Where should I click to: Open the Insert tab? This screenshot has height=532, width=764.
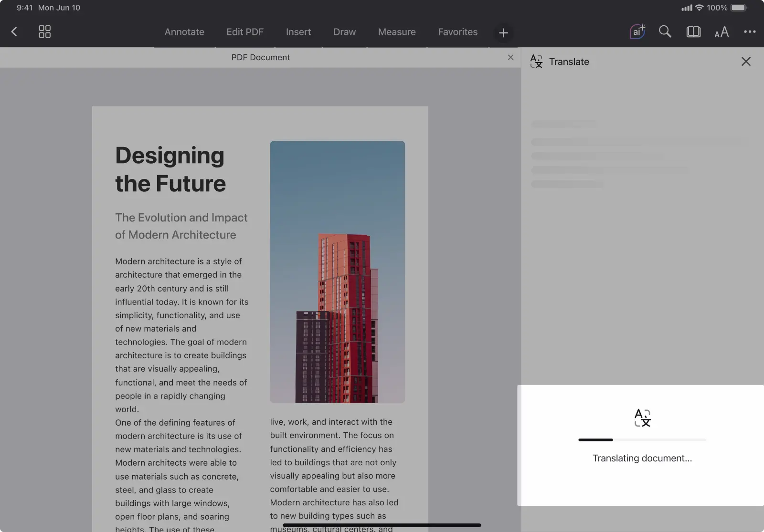[298, 32]
